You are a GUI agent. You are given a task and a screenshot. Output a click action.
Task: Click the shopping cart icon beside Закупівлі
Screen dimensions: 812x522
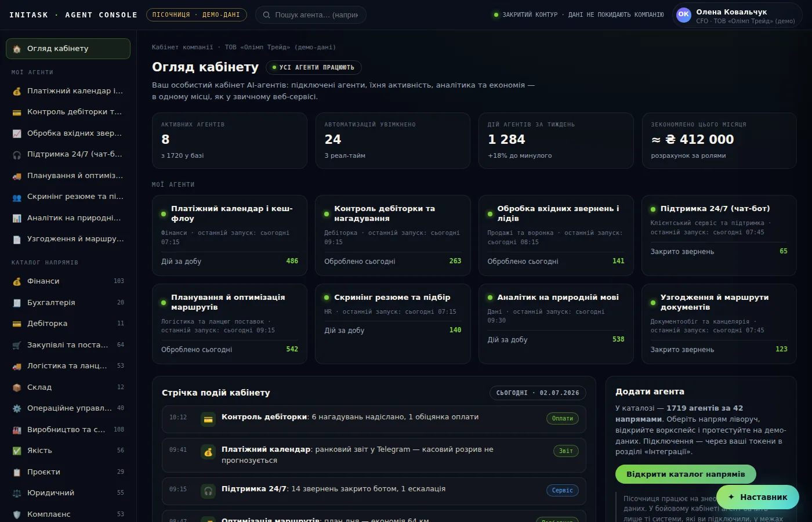17,345
